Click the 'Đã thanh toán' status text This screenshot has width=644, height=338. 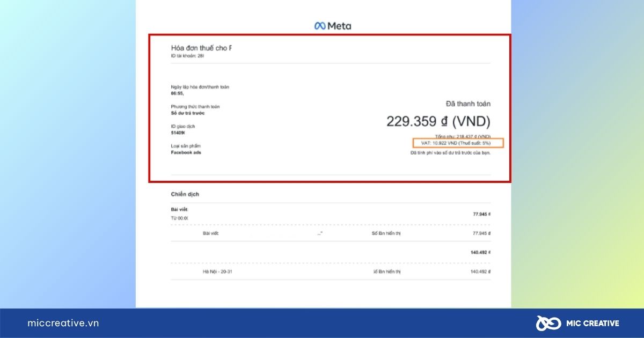pos(468,104)
